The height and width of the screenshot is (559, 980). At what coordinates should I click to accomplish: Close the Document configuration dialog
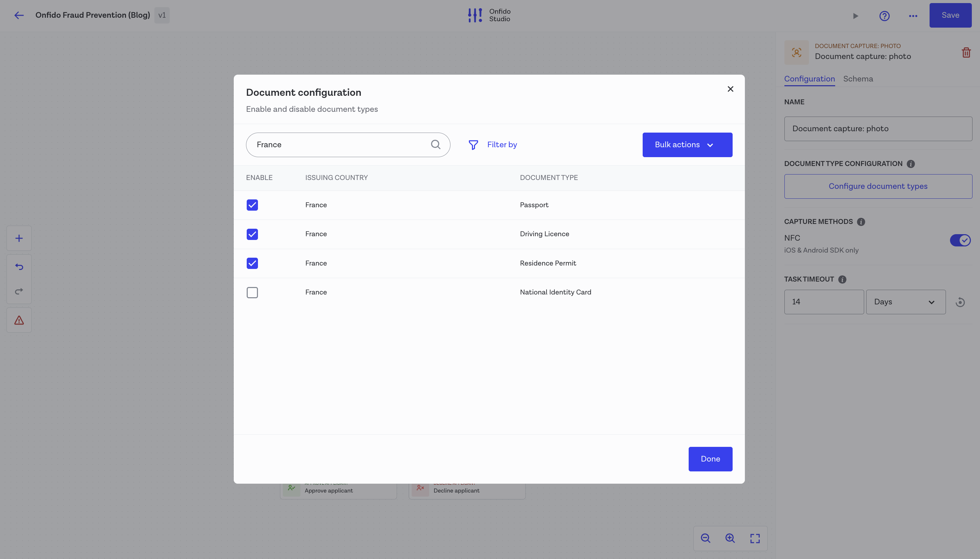[730, 89]
